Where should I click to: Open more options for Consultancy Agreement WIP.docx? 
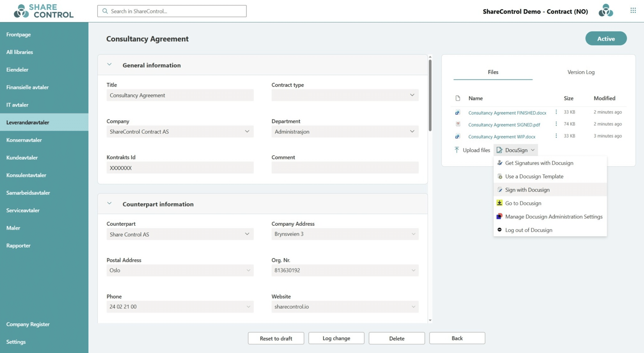pos(556,136)
